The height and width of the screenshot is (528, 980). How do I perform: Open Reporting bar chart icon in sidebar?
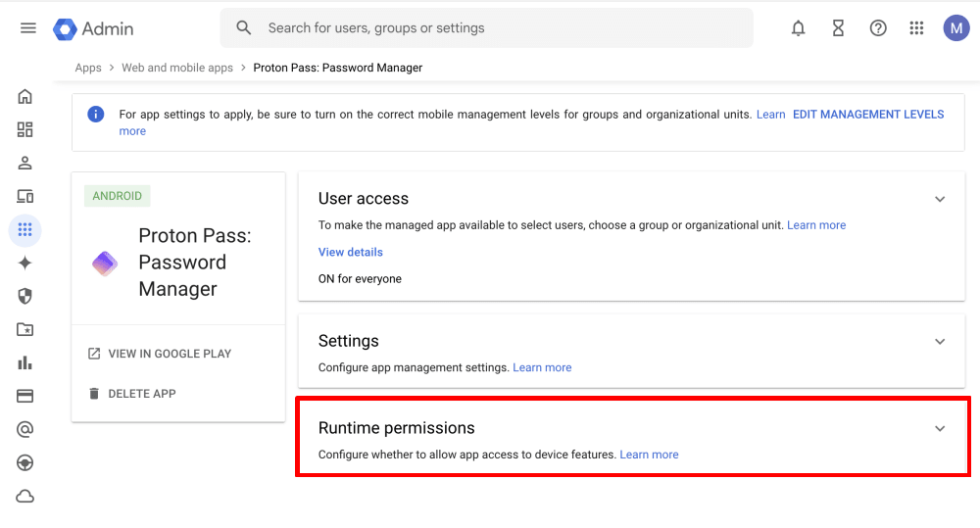click(x=25, y=363)
